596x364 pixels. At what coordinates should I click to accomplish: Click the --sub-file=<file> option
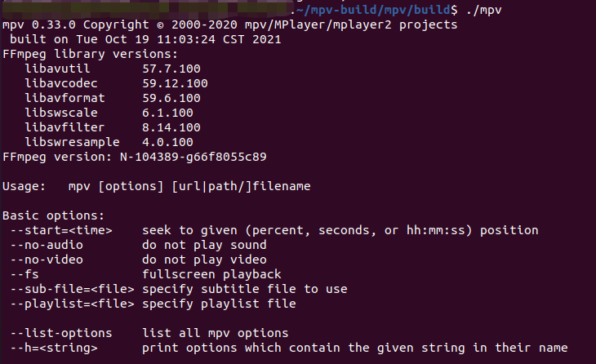pyautogui.click(x=72, y=289)
